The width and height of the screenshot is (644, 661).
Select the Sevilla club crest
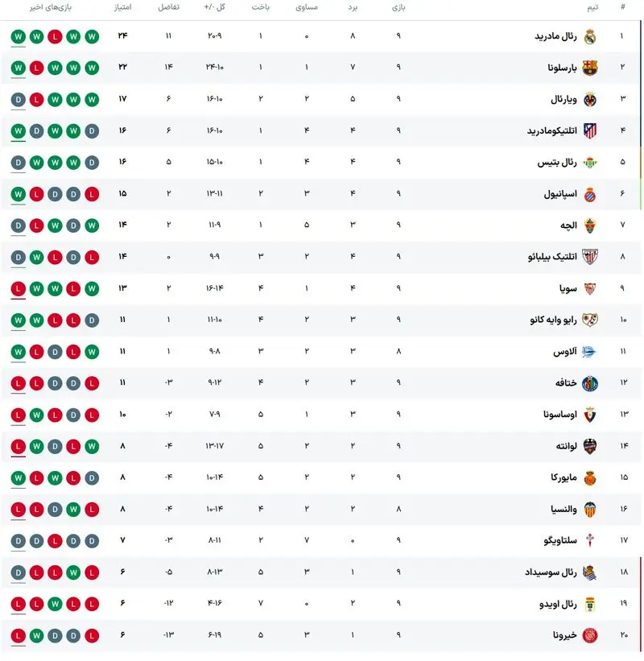coord(590,288)
